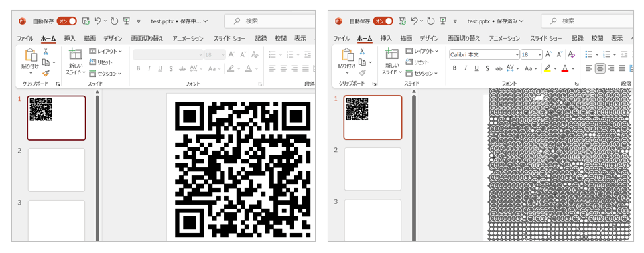
Task: Click Cut scissors icon in right window
Action: (362, 52)
